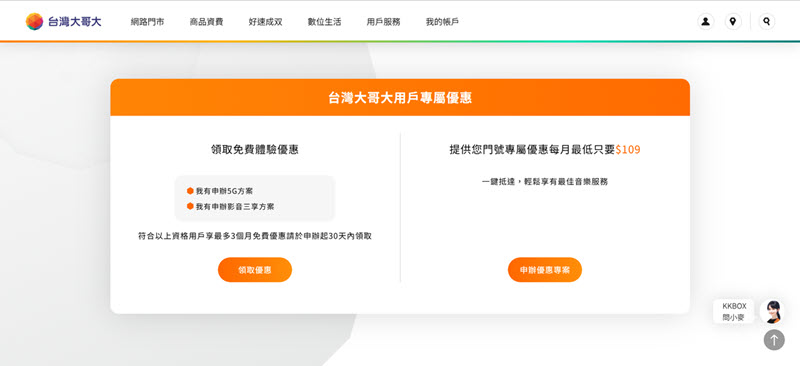Image resolution: width=800 pixels, height=366 pixels.
Task: Click the 我有申辦影音三享方案 bullet text
Action: tap(235, 206)
